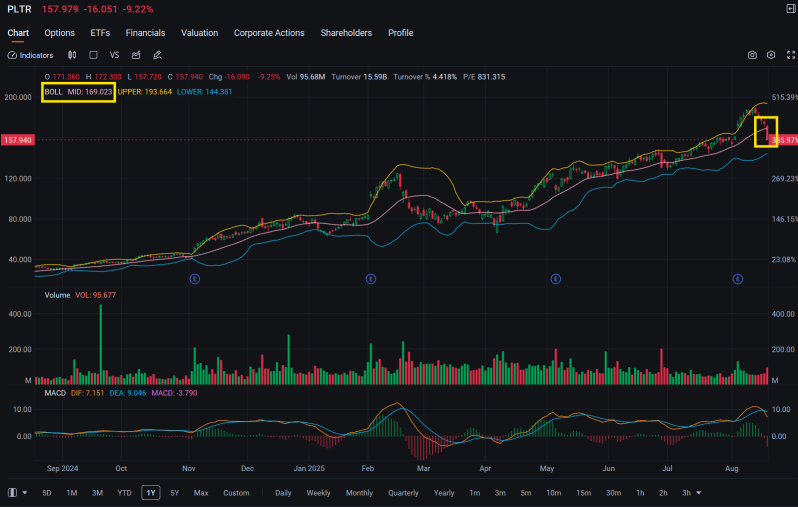Viewport: 798px width, 507px height.
Task: Click the earnings marker near May
Action: (x=556, y=279)
